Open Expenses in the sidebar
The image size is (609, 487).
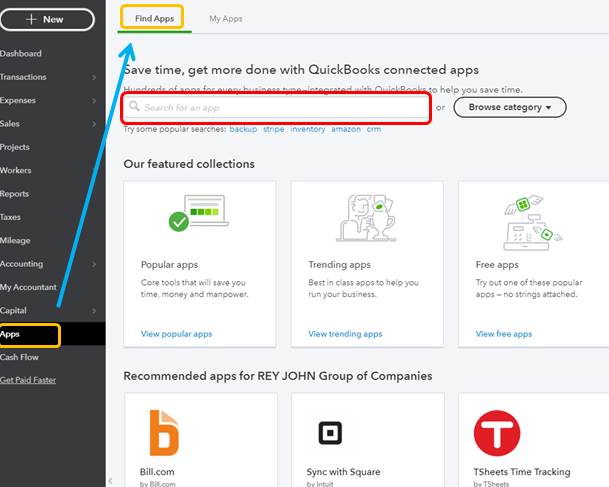tap(18, 100)
